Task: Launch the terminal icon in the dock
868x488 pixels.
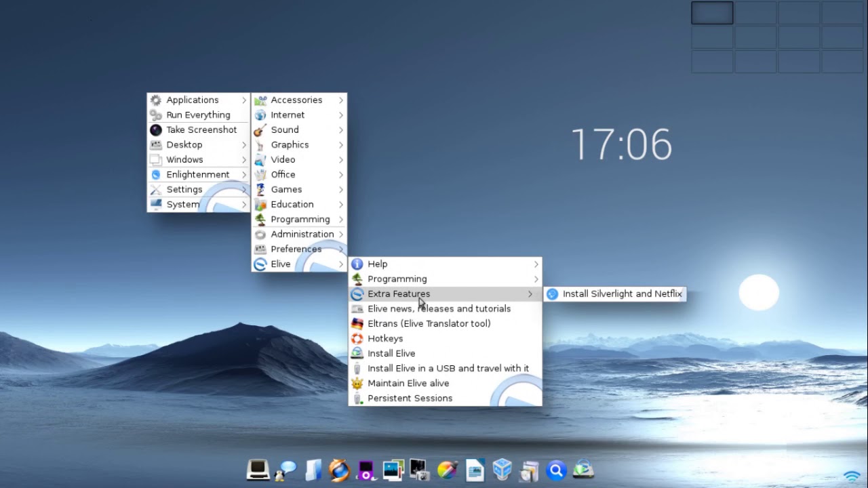Action: [x=258, y=469]
